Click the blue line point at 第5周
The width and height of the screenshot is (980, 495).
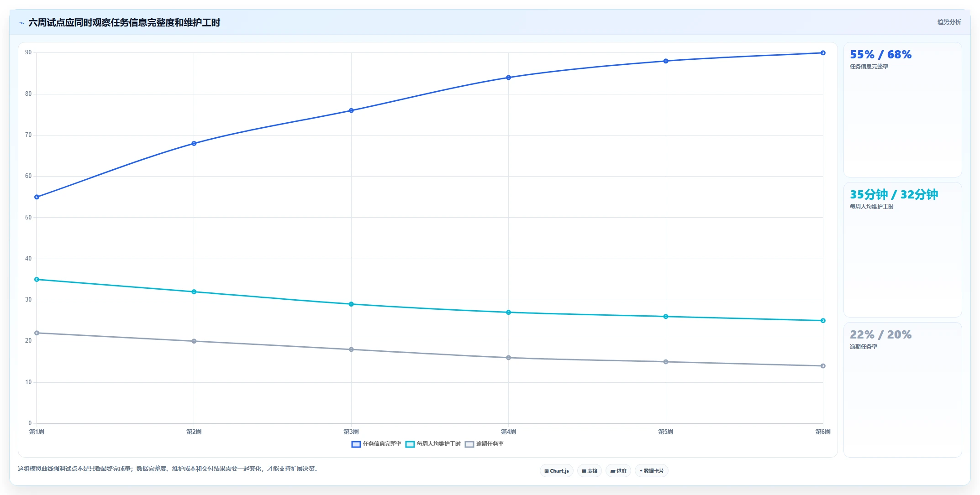[x=666, y=61]
